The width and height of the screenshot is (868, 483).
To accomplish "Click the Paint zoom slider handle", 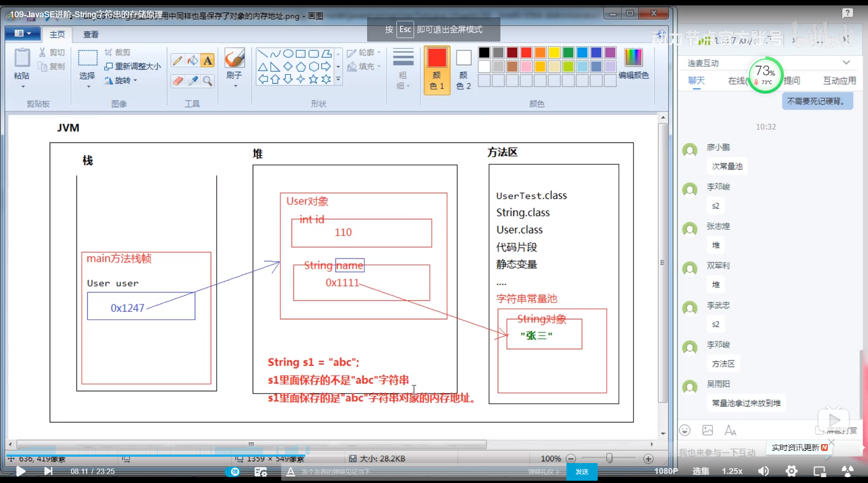I will coord(609,458).
